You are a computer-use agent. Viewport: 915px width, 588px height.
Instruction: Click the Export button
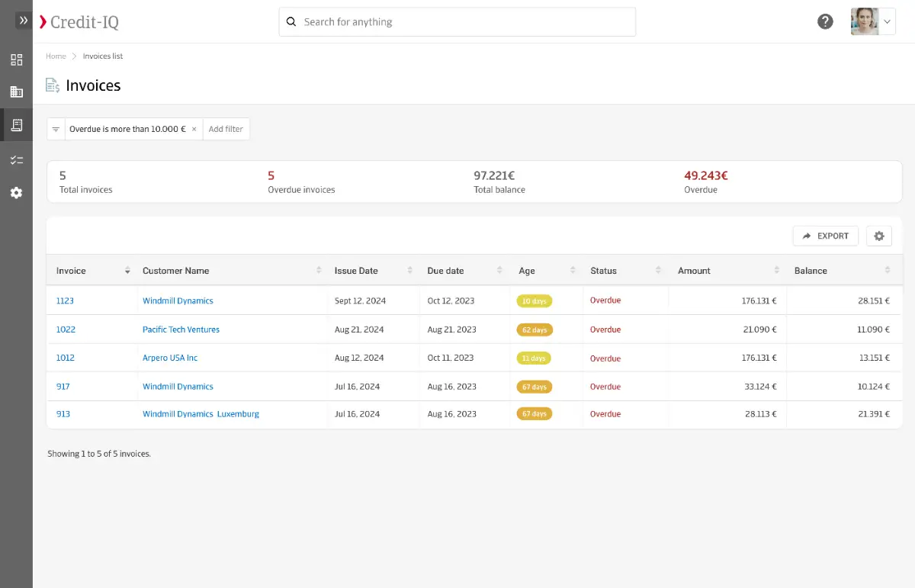click(x=825, y=236)
